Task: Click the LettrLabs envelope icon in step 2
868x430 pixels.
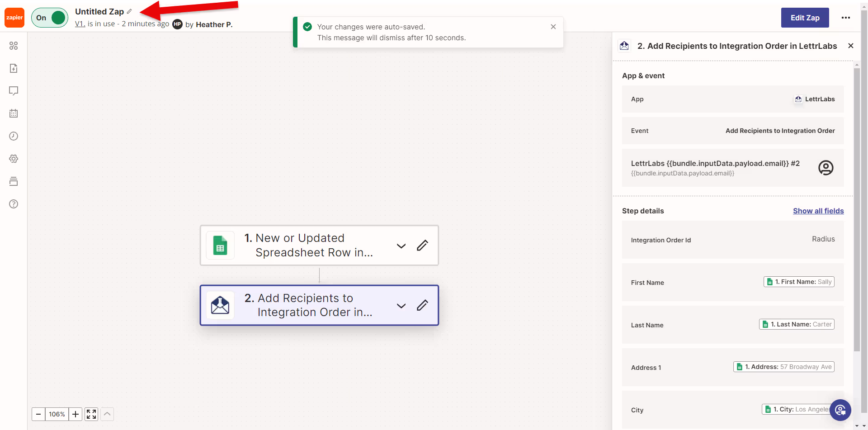Action: pos(220,306)
